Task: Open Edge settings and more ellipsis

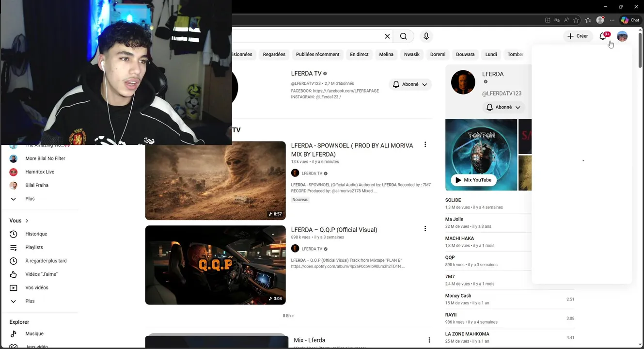Action: pyautogui.click(x=612, y=20)
